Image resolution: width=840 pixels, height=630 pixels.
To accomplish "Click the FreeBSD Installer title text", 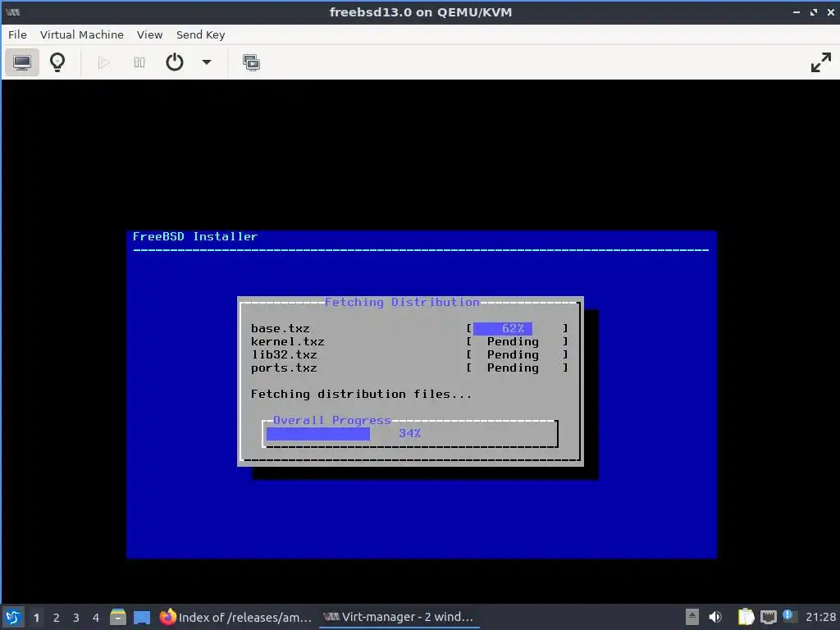I will click(195, 236).
